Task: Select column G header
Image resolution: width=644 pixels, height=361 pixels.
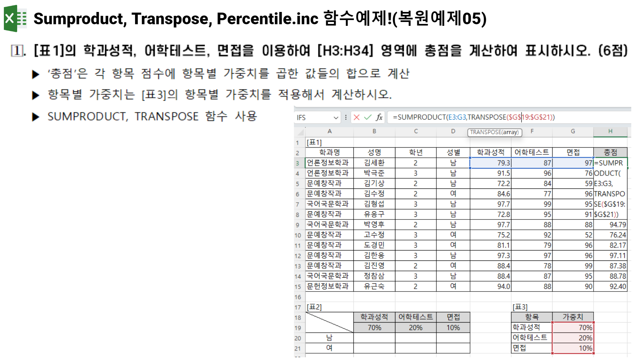Action: [573, 131]
